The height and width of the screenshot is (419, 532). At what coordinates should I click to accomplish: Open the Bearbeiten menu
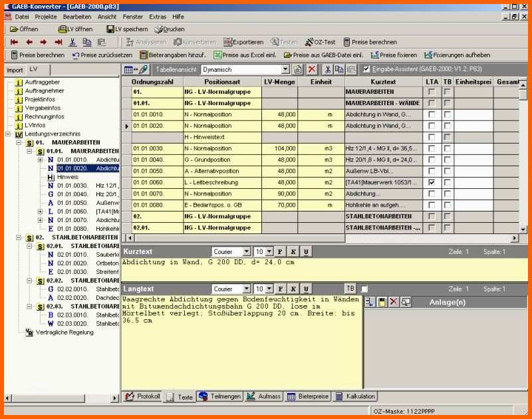[x=77, y=17]
